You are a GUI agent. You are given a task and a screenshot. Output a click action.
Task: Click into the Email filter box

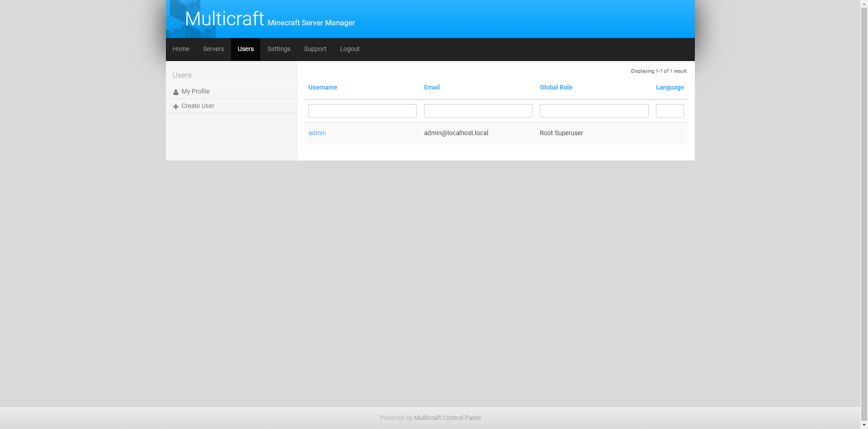[x=478, y=111]
